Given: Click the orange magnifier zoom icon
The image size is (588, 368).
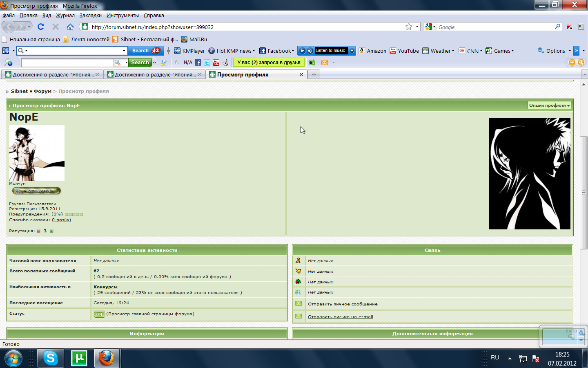Looking at the screenshot, I should [581, 62].
